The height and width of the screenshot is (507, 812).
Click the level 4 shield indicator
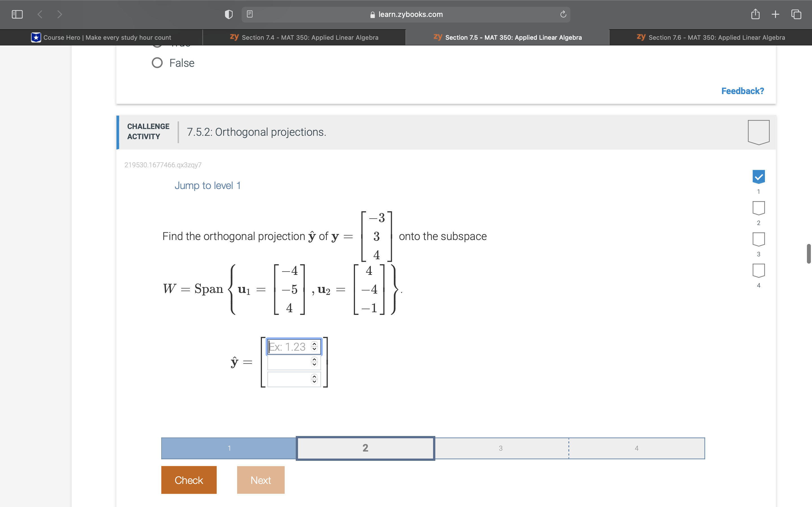(759, 270)
